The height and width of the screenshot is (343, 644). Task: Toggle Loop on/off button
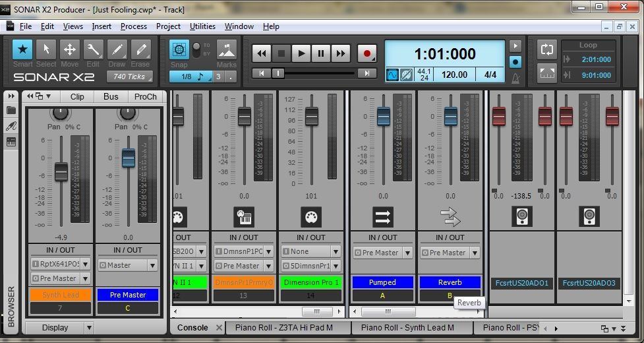(x=546, y=50)
